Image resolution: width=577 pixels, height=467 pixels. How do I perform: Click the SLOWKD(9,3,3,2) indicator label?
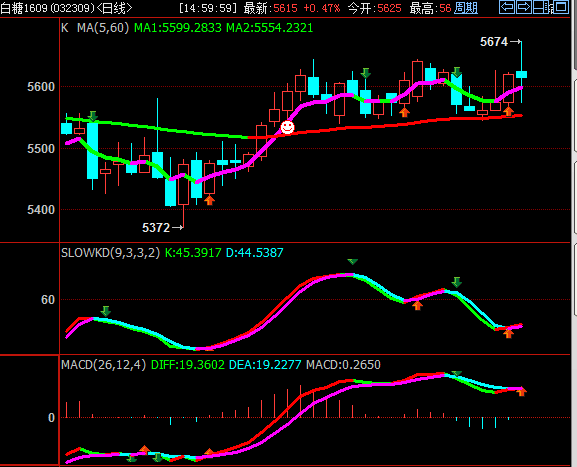pos(110,253)
